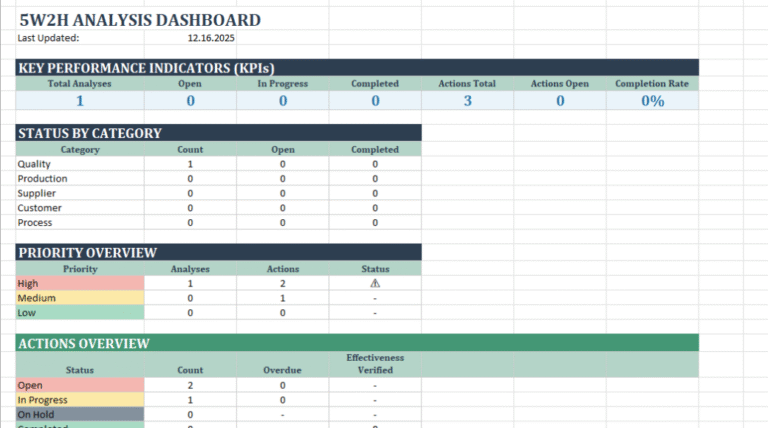Select the Actions Total value 3
This screenshot has width=768, height=428.
pyautogui.click(x=467, y=101)
